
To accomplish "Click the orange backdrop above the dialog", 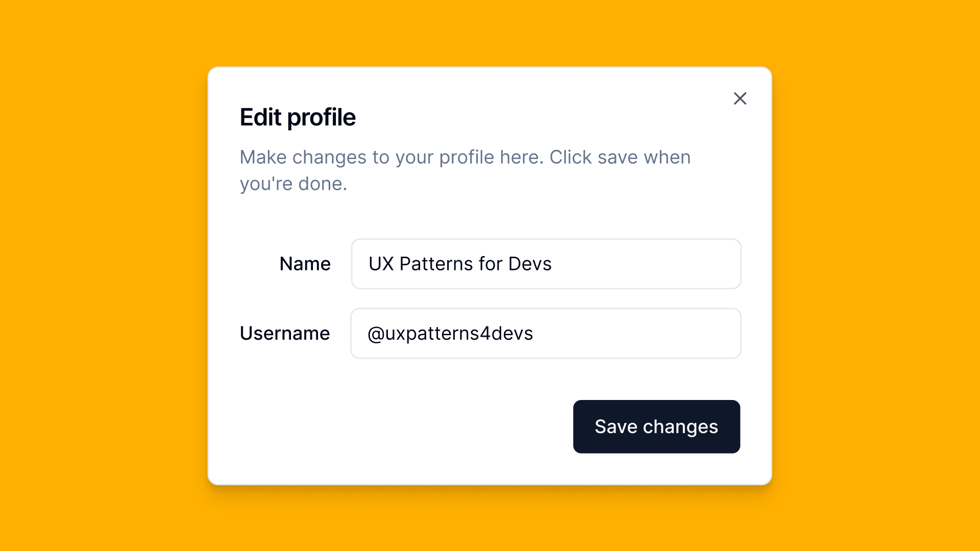I will pos(490,32).
